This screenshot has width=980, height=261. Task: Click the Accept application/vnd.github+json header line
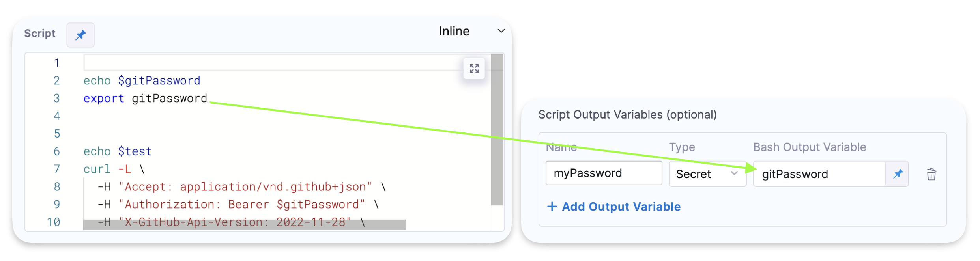tap(241, 187)
